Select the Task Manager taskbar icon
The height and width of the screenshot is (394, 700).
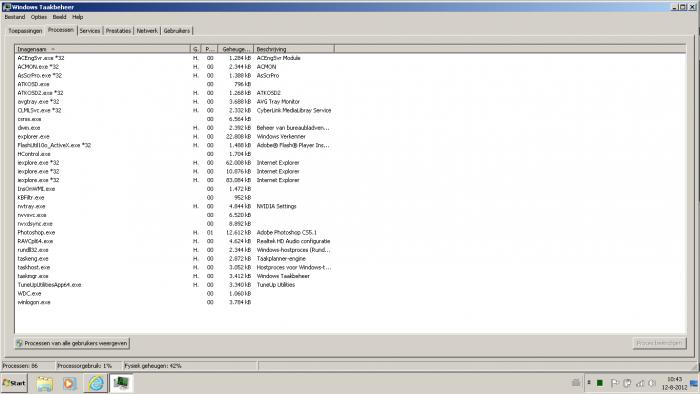click(x=121, y=383)
